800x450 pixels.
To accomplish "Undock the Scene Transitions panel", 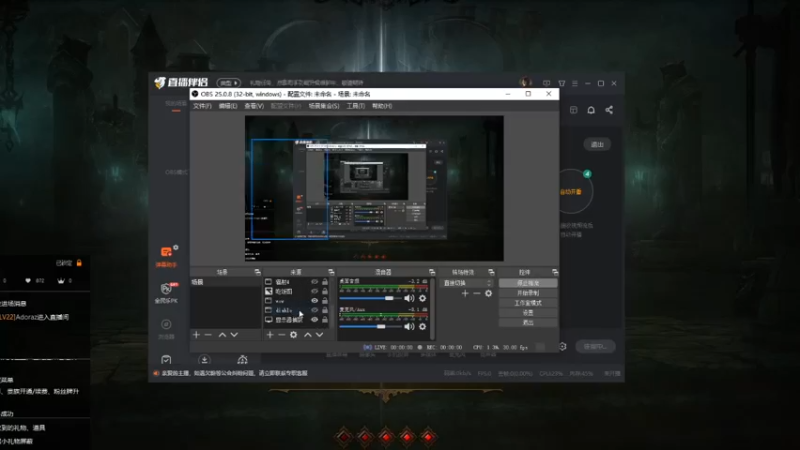I will point(491,272).
